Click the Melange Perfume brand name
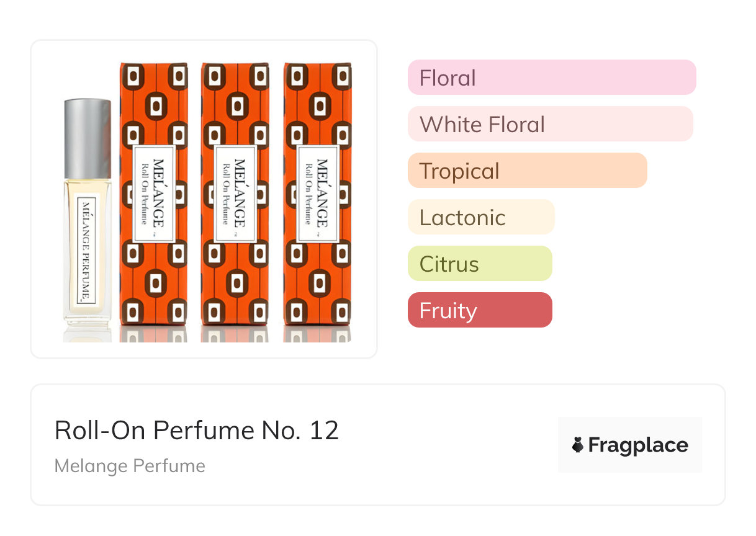This screenshot has width=756, height=536. [x=130, y=466]
